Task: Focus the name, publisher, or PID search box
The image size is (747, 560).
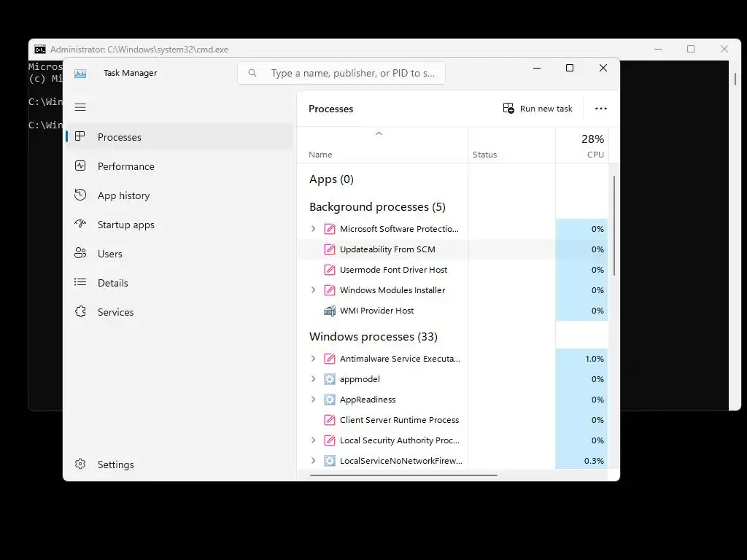Action: tap(341, 73)
